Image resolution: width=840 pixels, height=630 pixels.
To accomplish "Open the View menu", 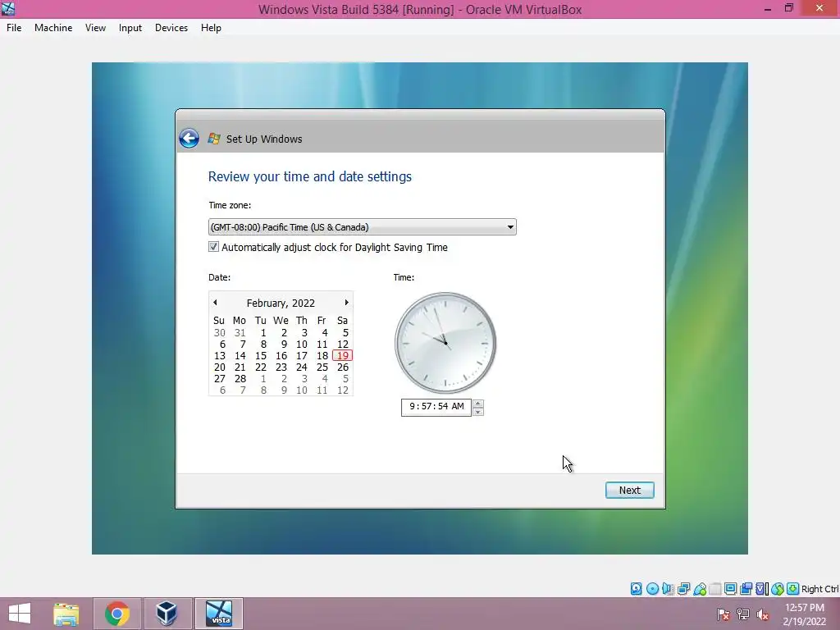I will click(95, 28).
